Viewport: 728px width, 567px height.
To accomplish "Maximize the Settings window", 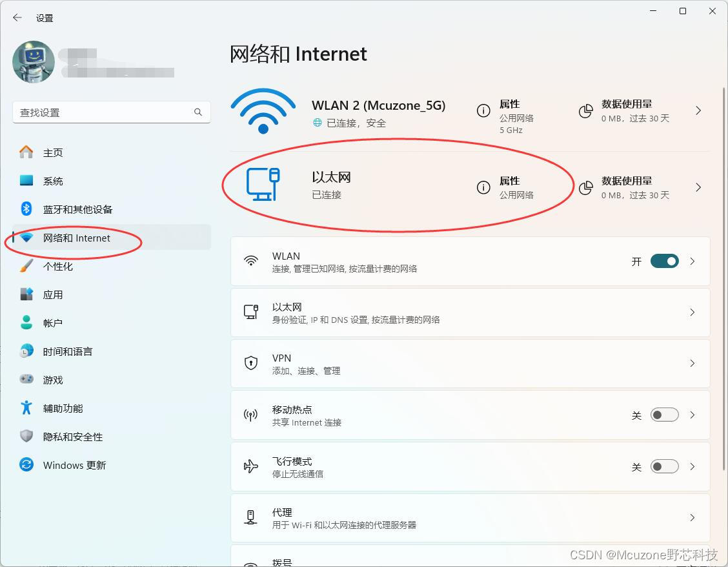I will (683, 11).
